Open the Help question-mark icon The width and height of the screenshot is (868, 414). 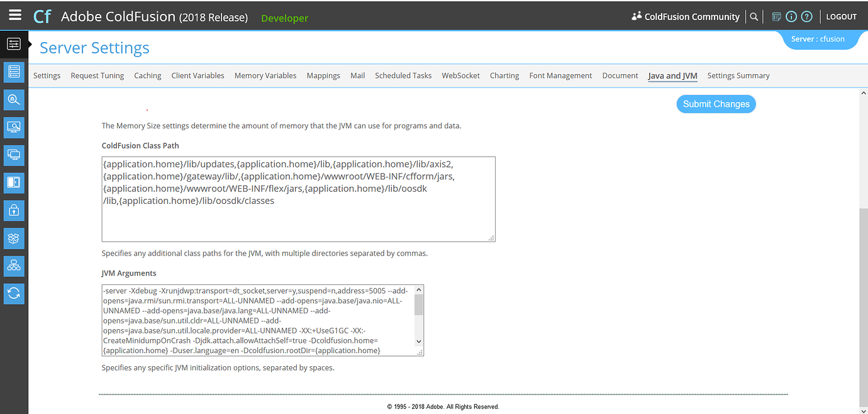[806, 16]
